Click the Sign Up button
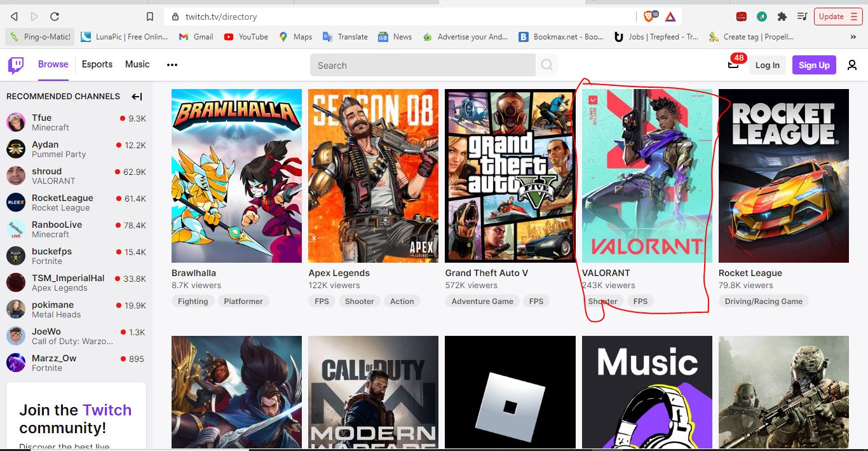Viewport: 868px width, 451px height. [814, 65]
